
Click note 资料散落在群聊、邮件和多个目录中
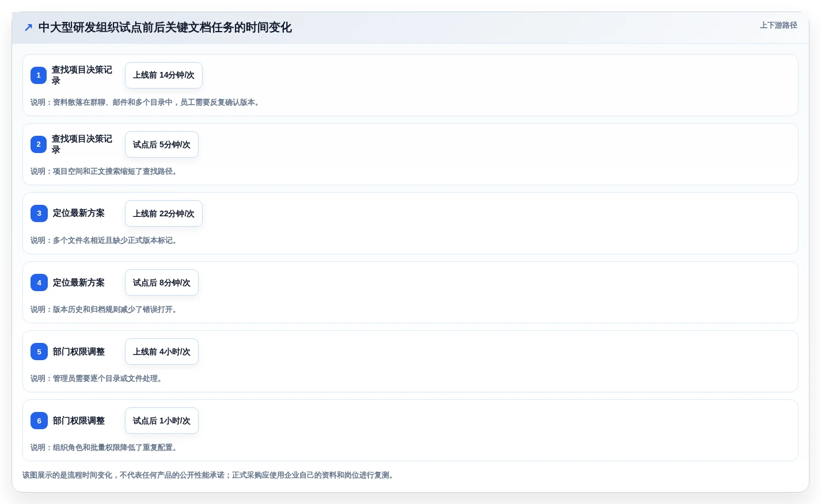pyautogui.click(x=146, y=102)
